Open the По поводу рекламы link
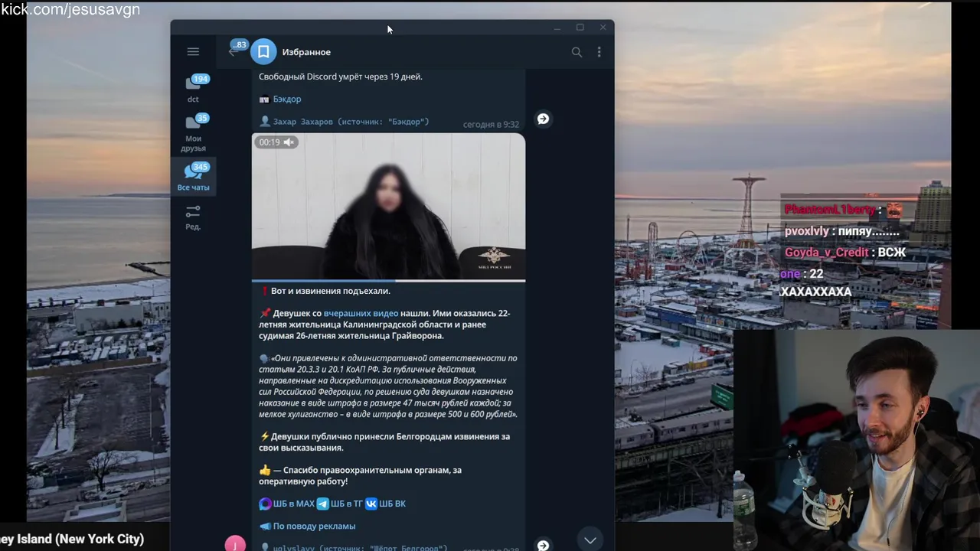The image size is (980, 551). [314, 526]
